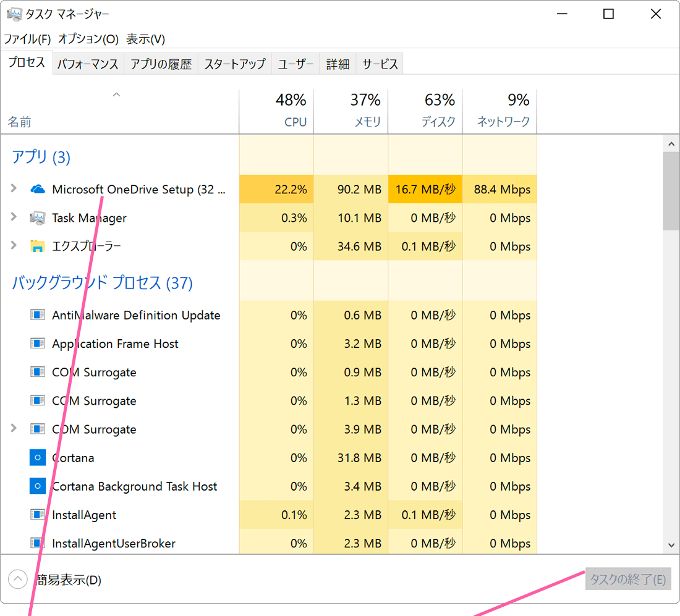Click the 簡易表示 circular arrow icon

[x=18, y=579]
